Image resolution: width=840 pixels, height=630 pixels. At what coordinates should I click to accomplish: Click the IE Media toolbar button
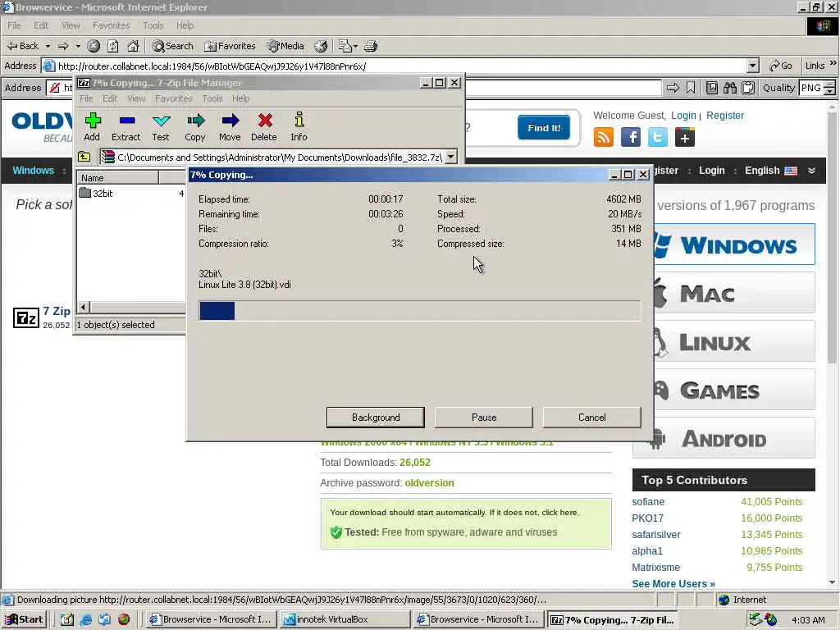point(285,46)
